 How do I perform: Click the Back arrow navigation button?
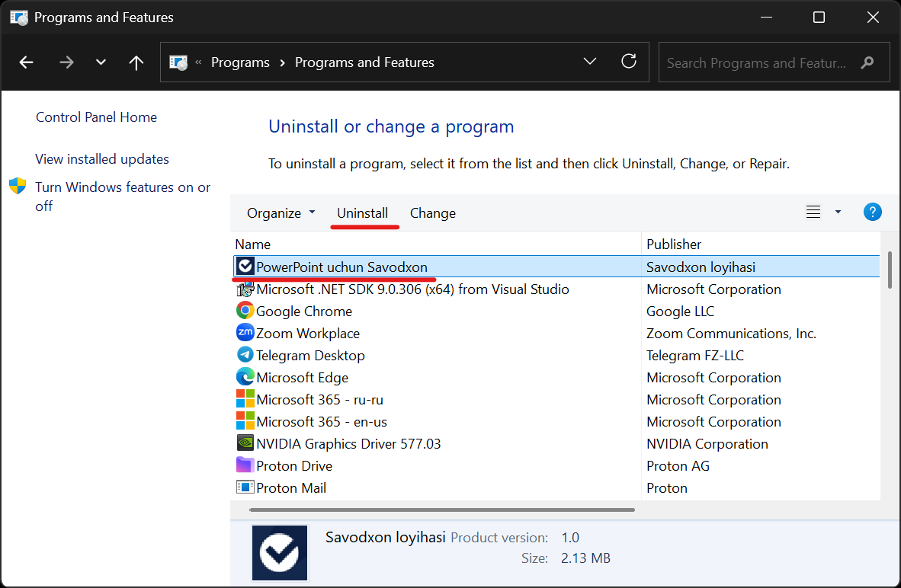(x=27, y=62)
